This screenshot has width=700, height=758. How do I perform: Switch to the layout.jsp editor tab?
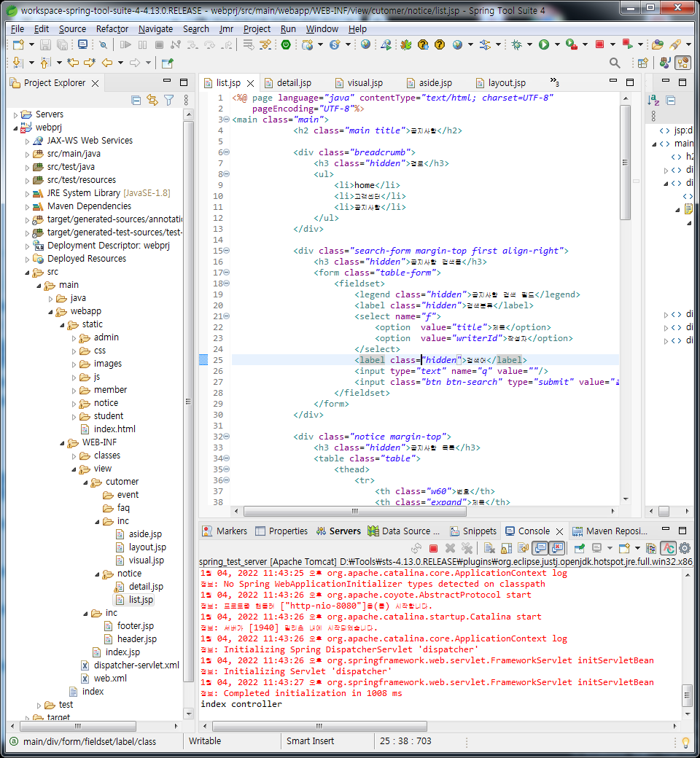(502, 82)
